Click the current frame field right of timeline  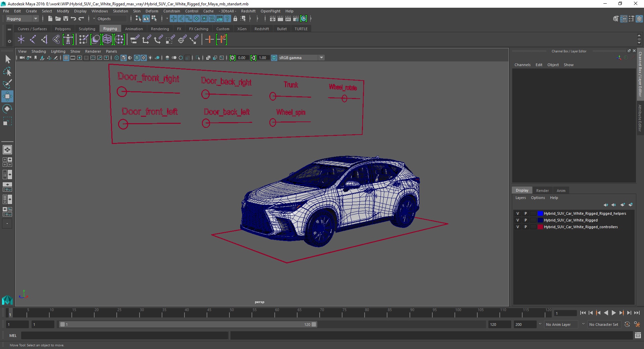click(565, 313)
